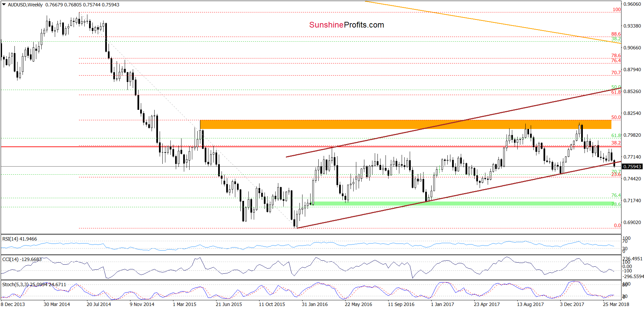Click the red 88.6 Fibonacci level label
This screenshot has height=309, width=644.
616,34
